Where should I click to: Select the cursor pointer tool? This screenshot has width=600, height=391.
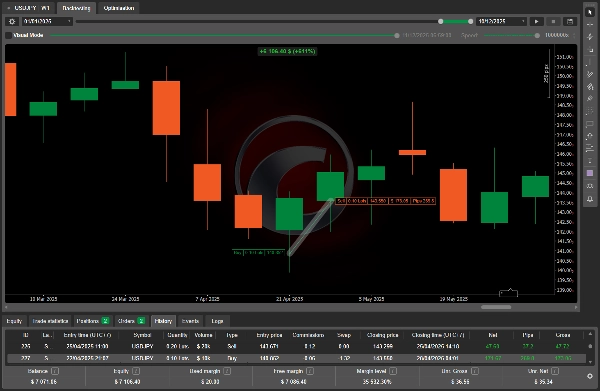pyautogui.click(x=590, y=12)
